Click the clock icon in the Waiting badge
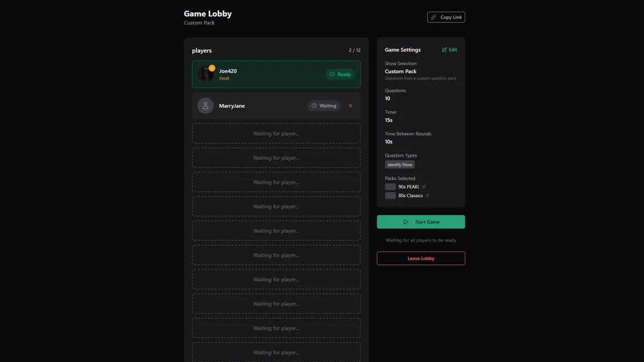The image size is (644, 362). tap(314, 106)
